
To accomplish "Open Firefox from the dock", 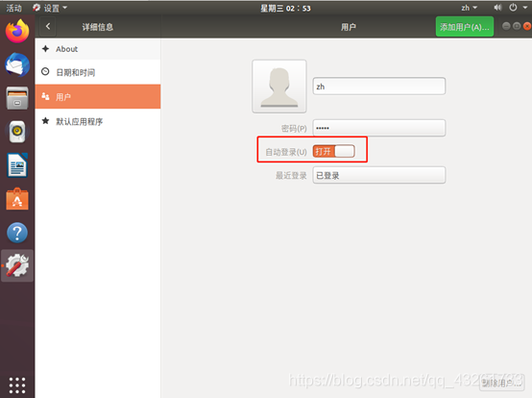I will click(x=17, y=31).
